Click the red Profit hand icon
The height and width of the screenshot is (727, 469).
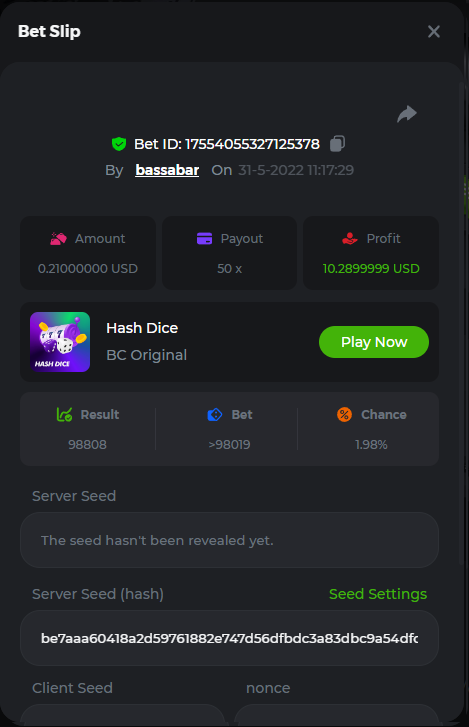pyautogui.click(x=349, y=239)
